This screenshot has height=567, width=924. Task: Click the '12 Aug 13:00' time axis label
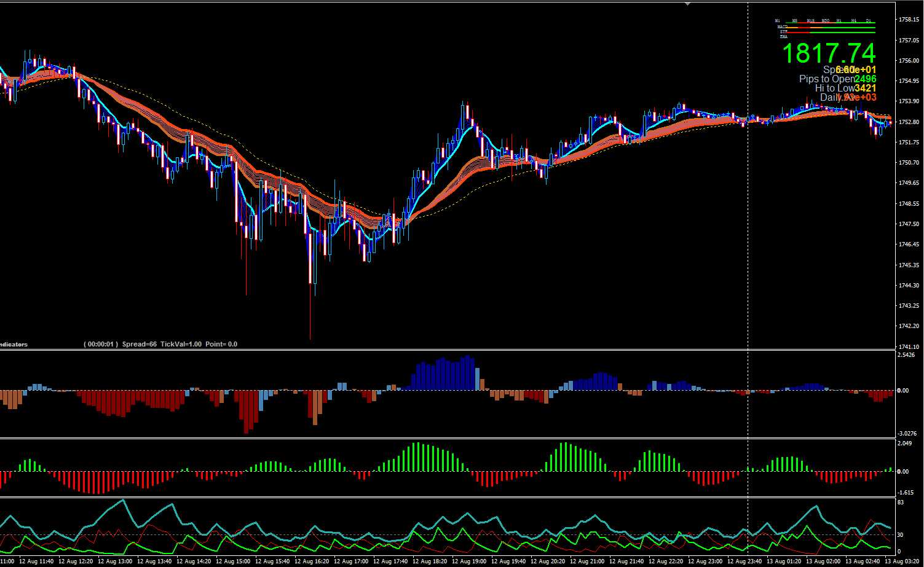pyautogui.click(x=115, y=561)
